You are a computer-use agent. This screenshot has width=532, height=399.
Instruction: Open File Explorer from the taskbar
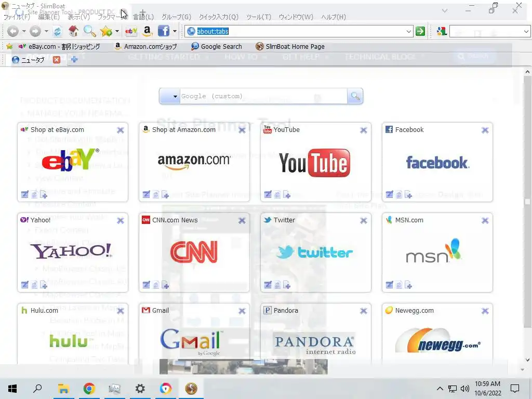[63, 389]
